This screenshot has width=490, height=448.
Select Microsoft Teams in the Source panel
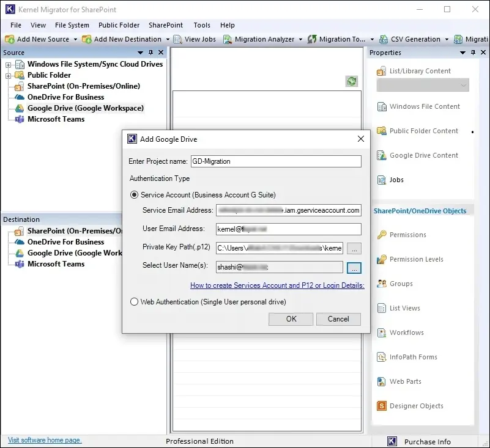pos(56,119)
